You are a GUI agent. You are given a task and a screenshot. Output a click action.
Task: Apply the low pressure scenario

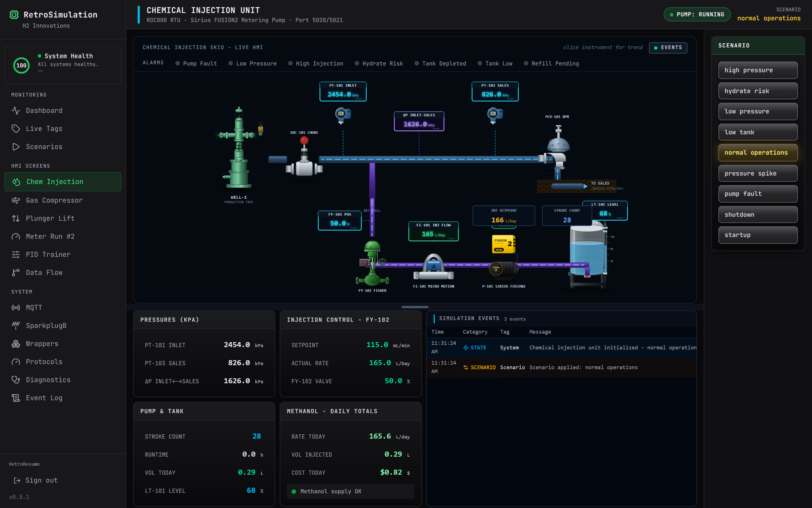click(x=758, y=111)
